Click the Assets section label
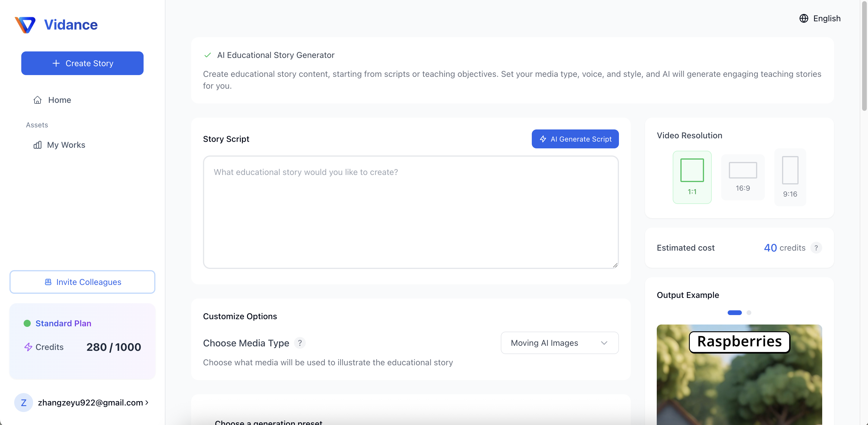 click(x=37, y=125)
